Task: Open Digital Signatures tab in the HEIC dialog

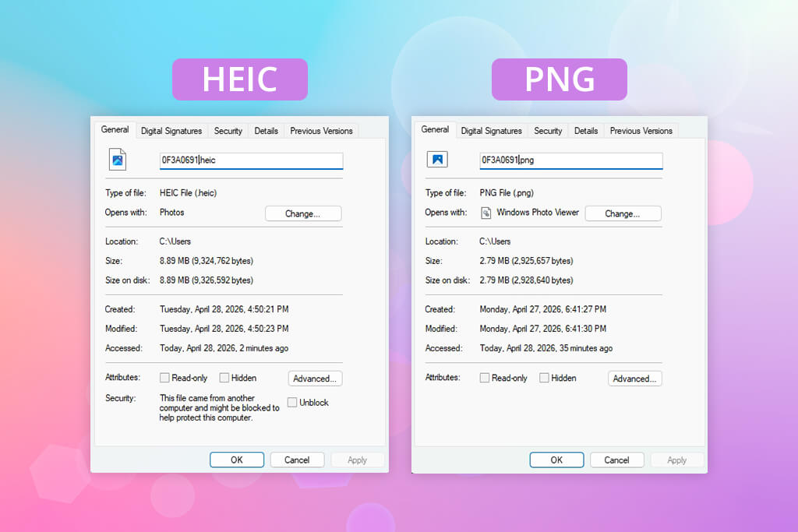Action: (171, 131)
